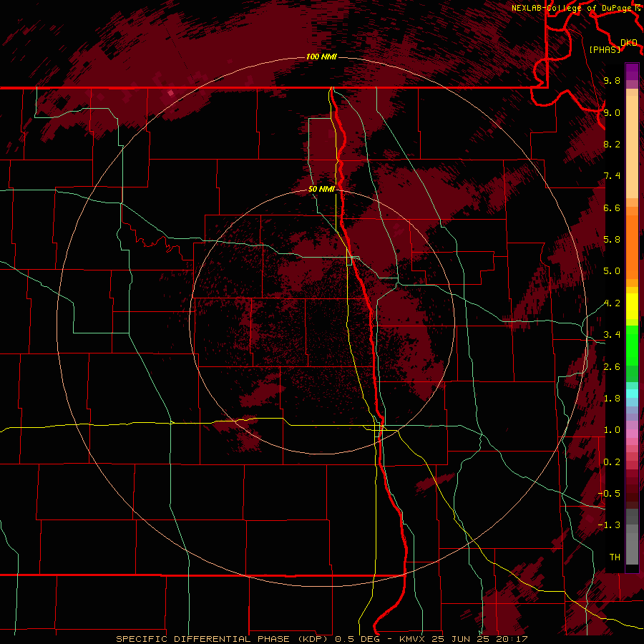Click the KMVX radar site identifier
Image resolution: width=644 pixels, height=644 pixels.
click(412, 639)
